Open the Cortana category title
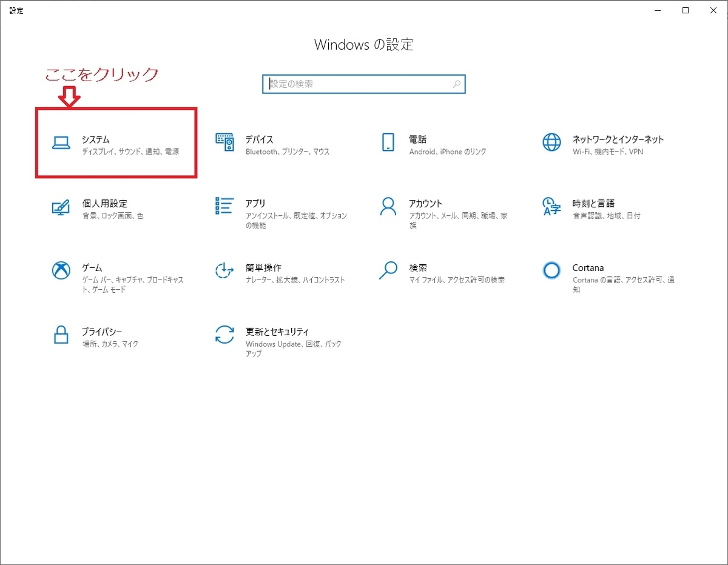 [588, 268]
